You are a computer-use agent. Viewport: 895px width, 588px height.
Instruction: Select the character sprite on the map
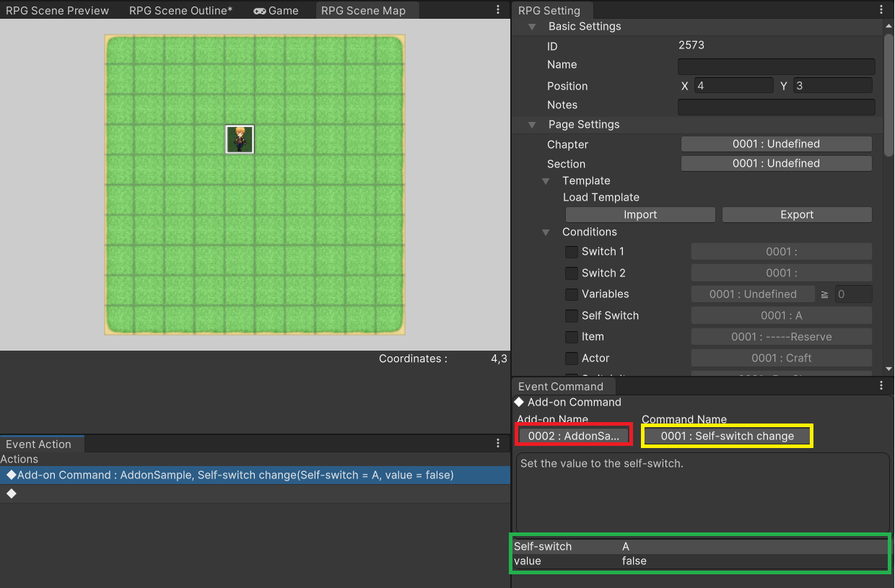tap(240, 139)
